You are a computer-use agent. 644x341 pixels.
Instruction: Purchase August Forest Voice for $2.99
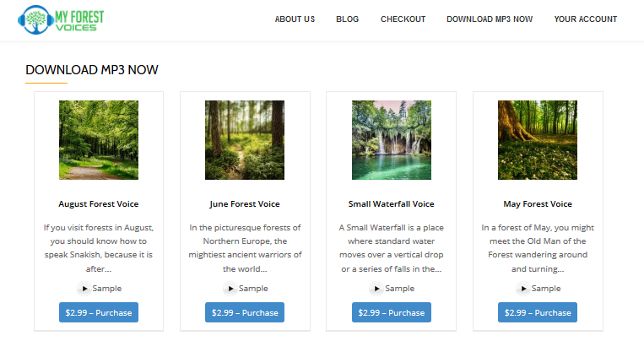click(99, 312)
